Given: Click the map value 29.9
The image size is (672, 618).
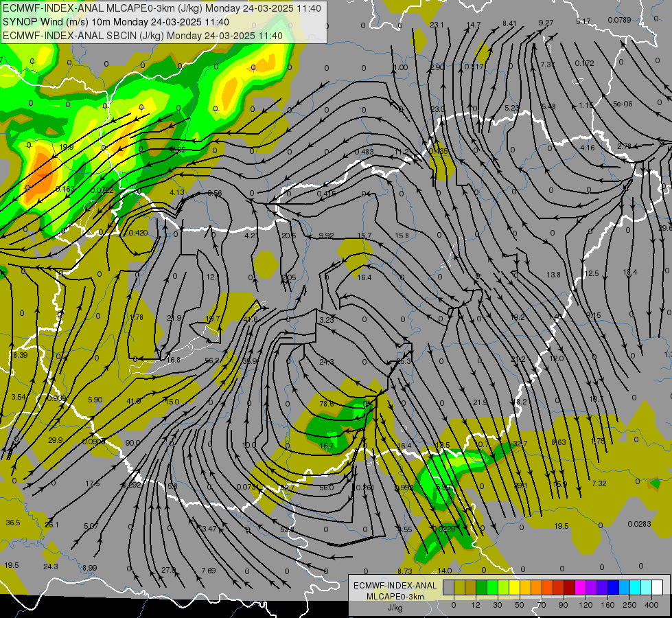Looking at the screenshot, I should pos(56,440).
